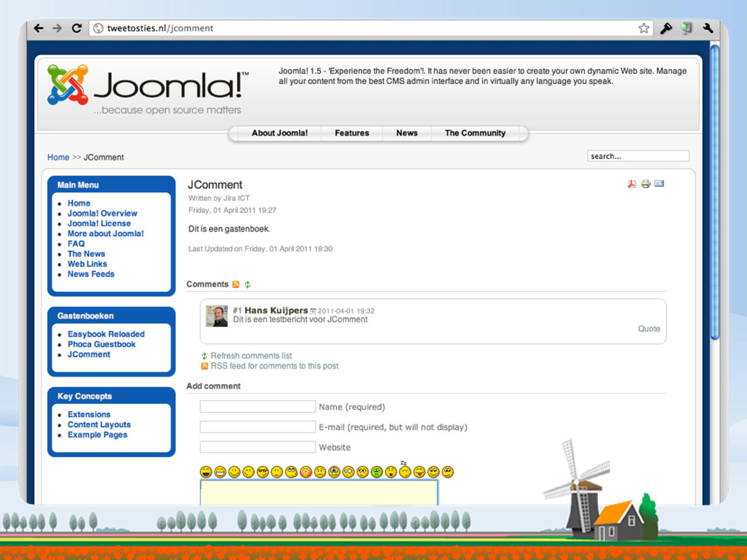This screenshot has height=560, width=747.
Task: Open The Community menu item
Action: tap(475, 133)
